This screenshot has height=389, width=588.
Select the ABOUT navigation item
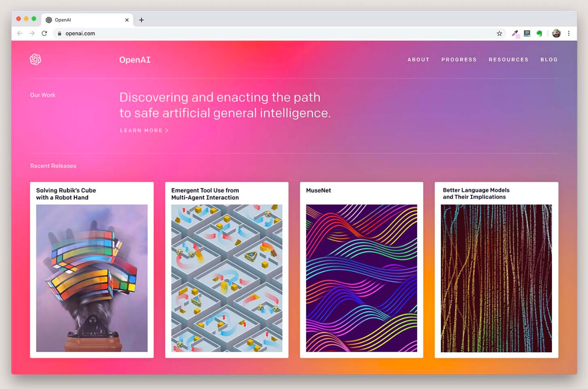coord(418,60)
